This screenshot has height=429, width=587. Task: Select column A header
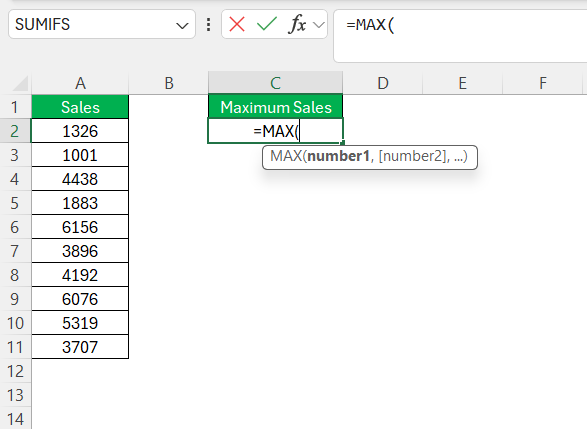(80, 83)
